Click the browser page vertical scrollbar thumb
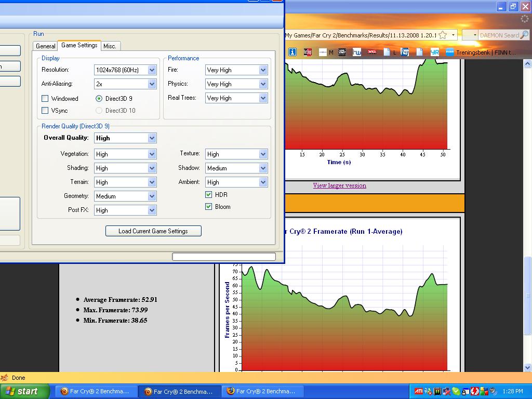Viewport: 532px width, 399px height. coord(528,296)
